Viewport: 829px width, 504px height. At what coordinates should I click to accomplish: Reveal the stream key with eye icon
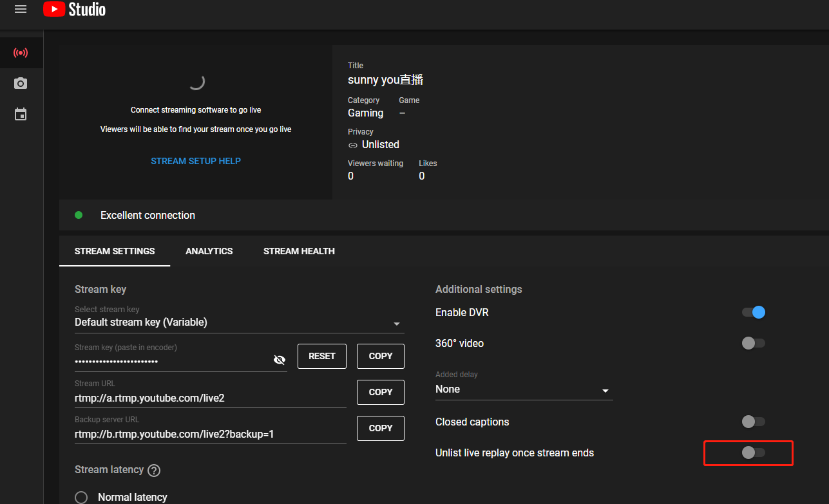coord(280,360)
